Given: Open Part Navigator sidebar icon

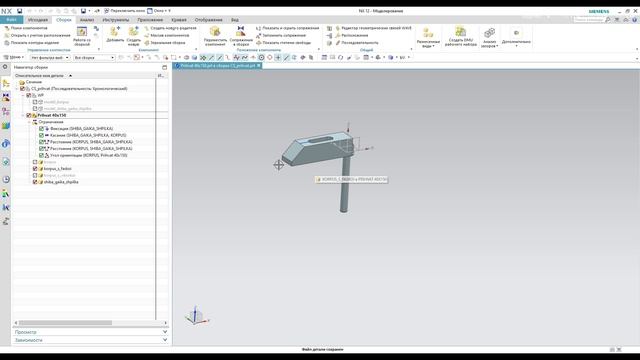Looking at the screenshot, I should 6,111.
